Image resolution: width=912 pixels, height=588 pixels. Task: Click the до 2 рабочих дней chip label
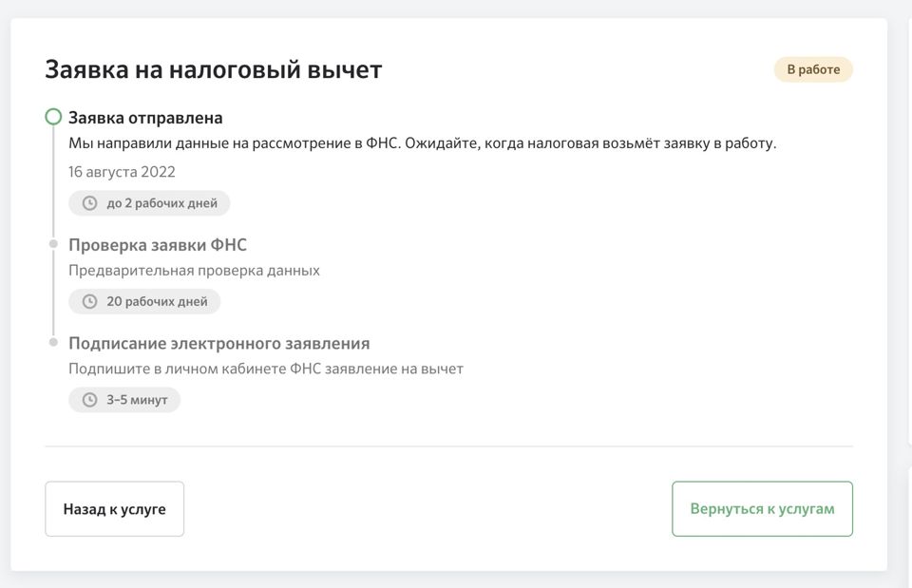(x=161, y=203)
